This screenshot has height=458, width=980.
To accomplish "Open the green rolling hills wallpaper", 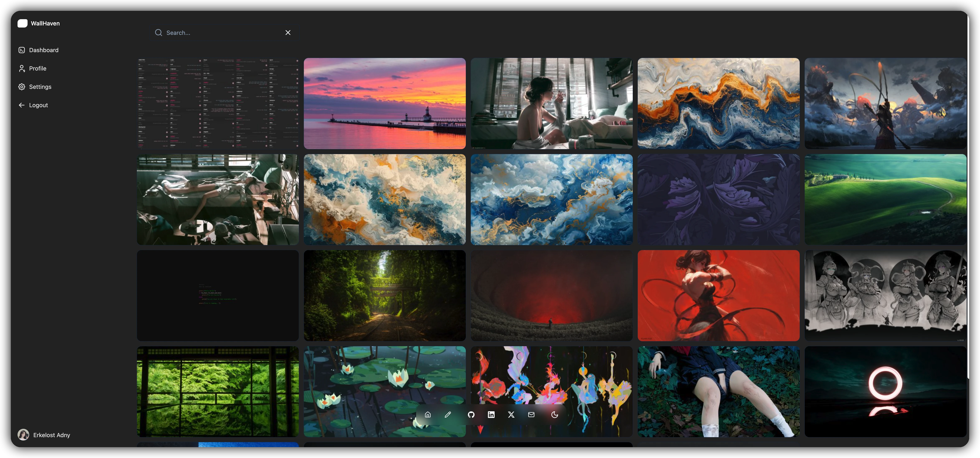I will point(886,200).
